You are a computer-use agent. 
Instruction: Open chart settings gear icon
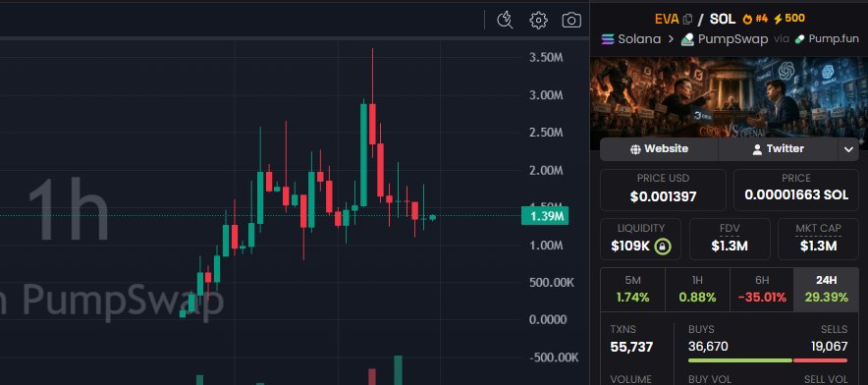pyautogui.click(x=539, y=21)
